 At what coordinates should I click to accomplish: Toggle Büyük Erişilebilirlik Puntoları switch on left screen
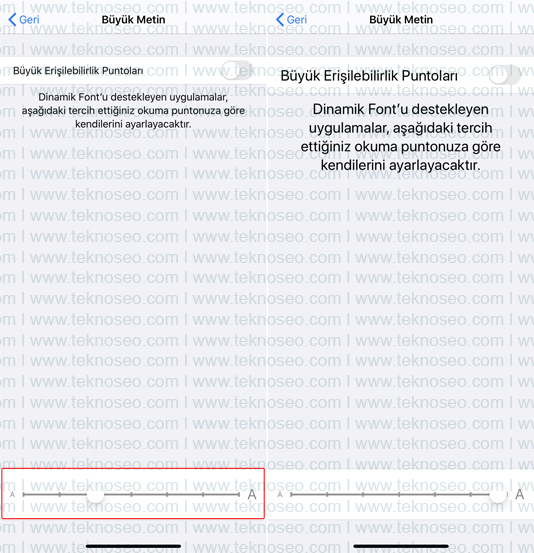coord(238,70)
